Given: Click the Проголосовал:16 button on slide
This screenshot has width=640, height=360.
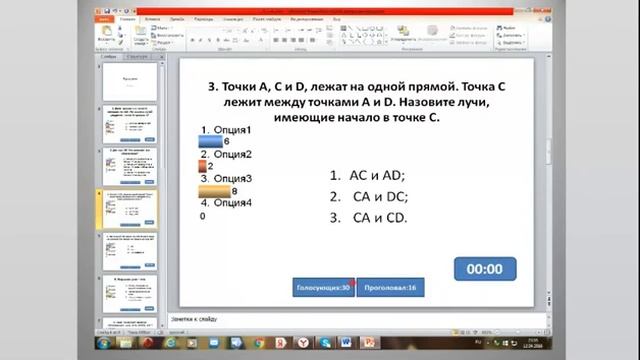Looking at the screenshot, I should coord(390,287).
